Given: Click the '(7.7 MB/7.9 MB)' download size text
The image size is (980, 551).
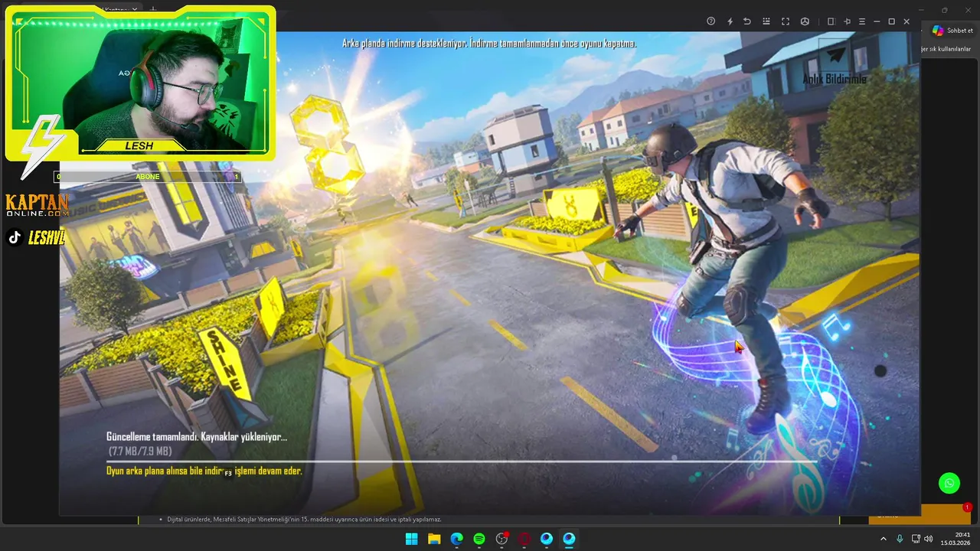Looking at the screenshot, I should [x=140, y=452].
